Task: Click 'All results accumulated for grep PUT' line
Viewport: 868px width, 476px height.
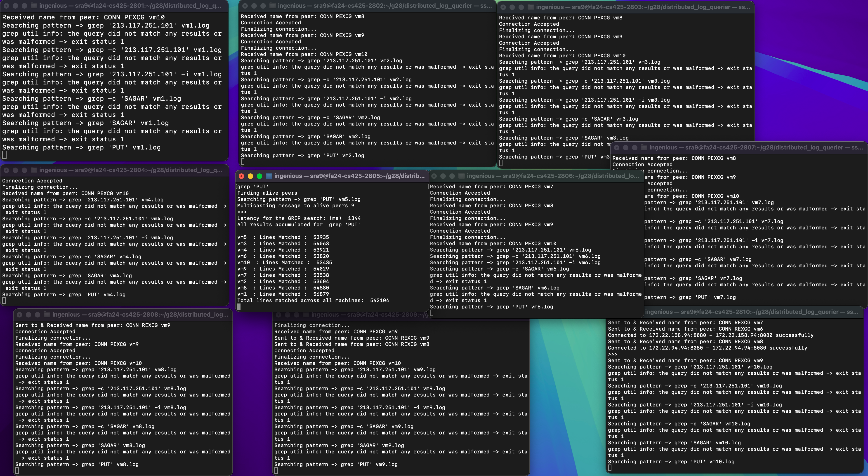Action: pyautogui.click(x=299, y=224)
